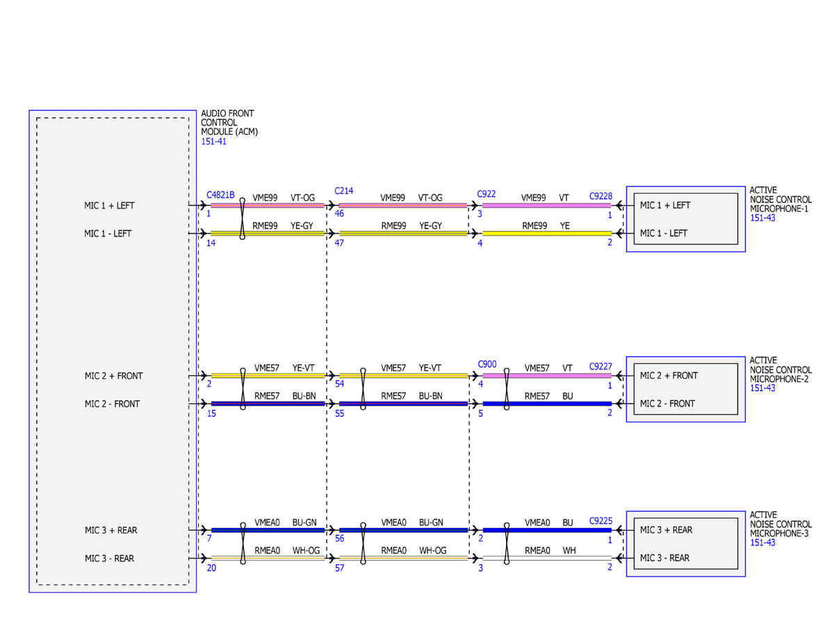
Task: Click pin number 46 at C214
Action: 339,215
